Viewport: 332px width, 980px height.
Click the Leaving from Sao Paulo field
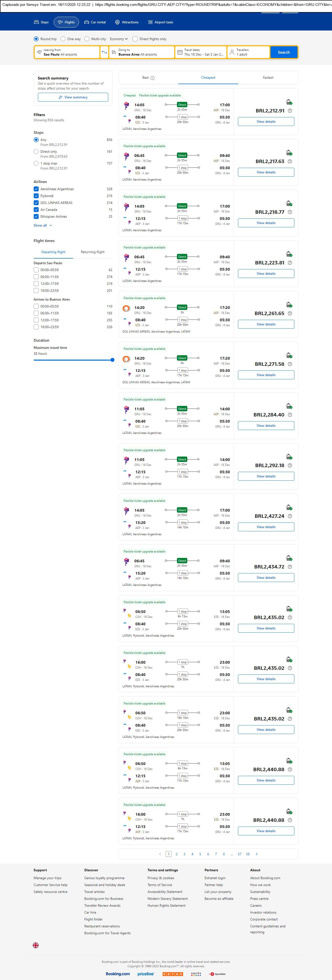67,52
